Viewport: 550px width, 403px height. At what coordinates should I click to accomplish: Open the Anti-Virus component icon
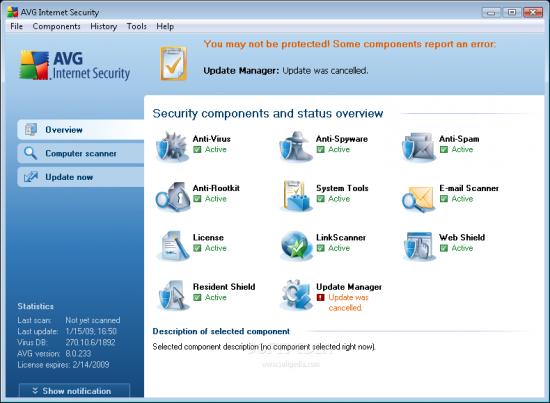pos(172,147)
